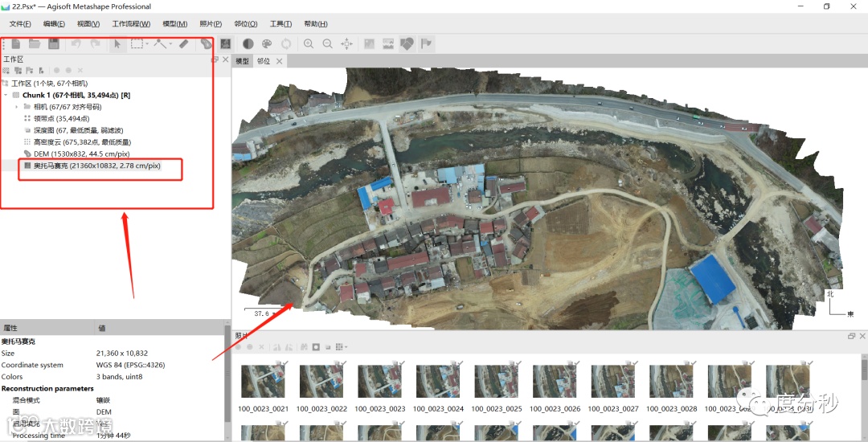Image resolution: width=868 pixels, height=442 pixels.
Task: Toggle the show seamlines icon
Action: (388, 43)
